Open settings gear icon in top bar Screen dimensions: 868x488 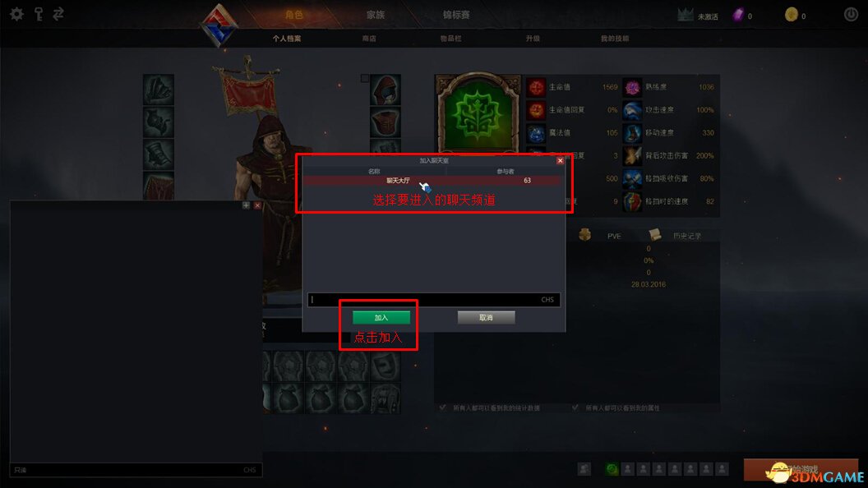click(16, 14)
